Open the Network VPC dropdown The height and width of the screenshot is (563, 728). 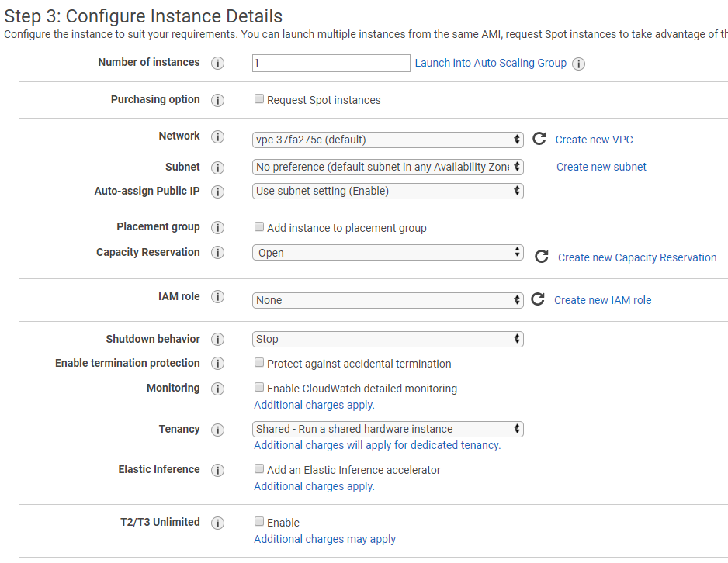coord(388,140)
